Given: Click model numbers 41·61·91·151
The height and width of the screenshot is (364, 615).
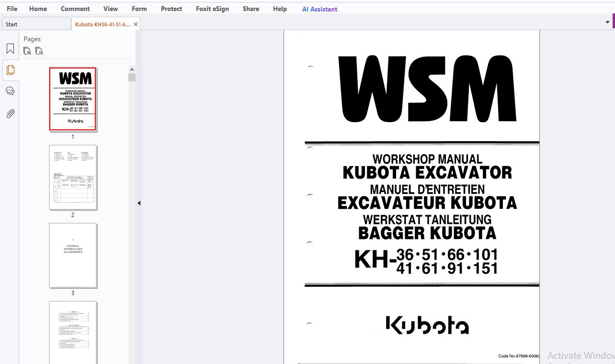Looking at the screenshot, I should (x=447, y=268).
